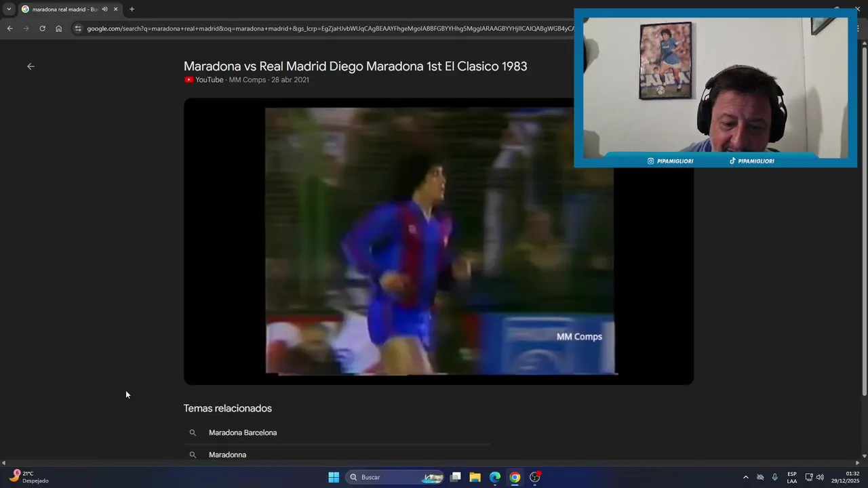Launch Microsoft Edge from taskbar

coord(495,477)
